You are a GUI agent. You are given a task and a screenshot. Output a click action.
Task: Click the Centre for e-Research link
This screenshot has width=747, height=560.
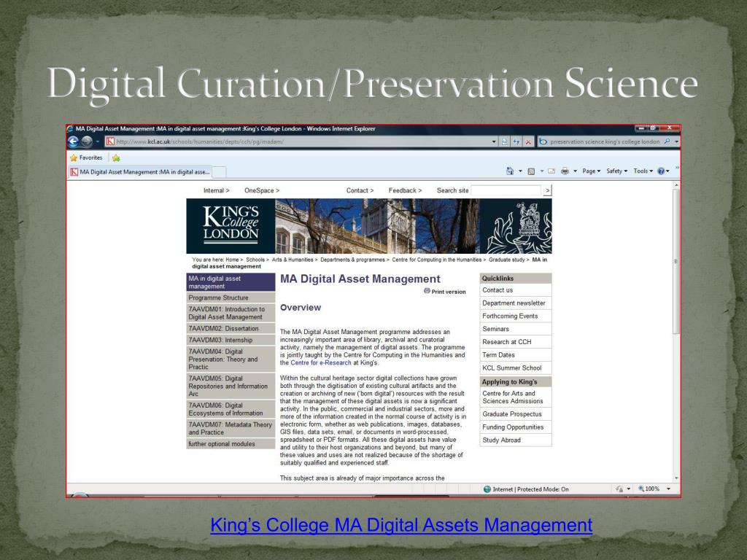pyautogui.click(x=321, y=363)
